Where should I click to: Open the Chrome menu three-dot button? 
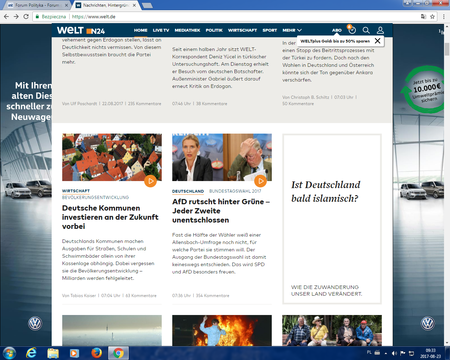[444, 16]
